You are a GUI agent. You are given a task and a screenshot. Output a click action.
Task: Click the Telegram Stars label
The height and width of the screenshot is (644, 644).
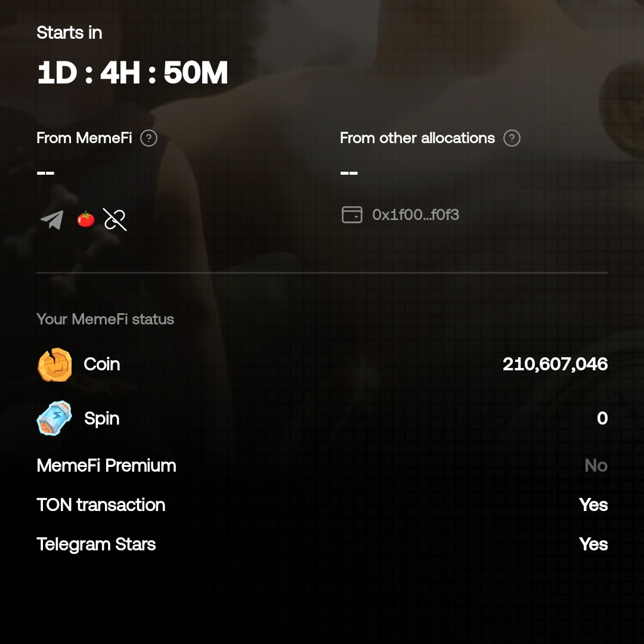point(96,544)
